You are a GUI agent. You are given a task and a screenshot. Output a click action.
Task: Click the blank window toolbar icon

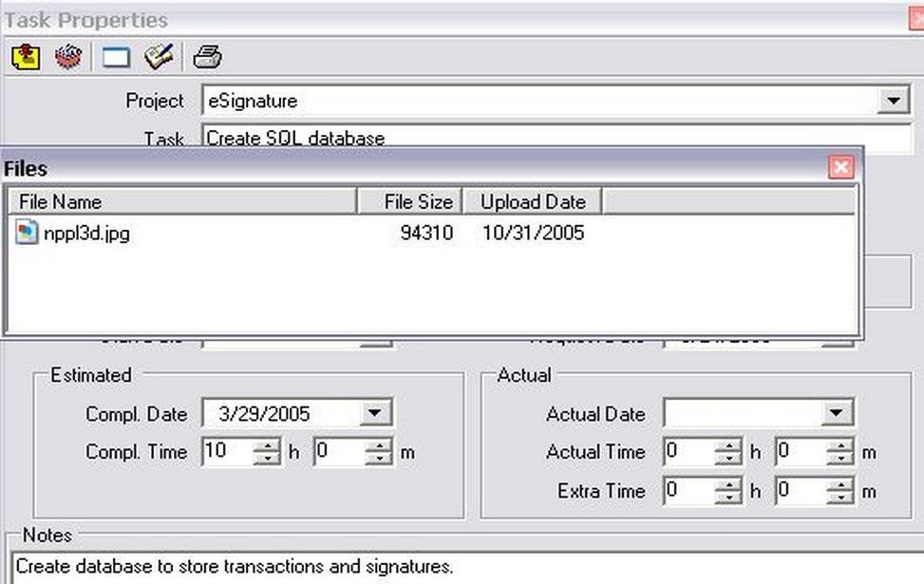pyautogui.click(x=115, y=57)
